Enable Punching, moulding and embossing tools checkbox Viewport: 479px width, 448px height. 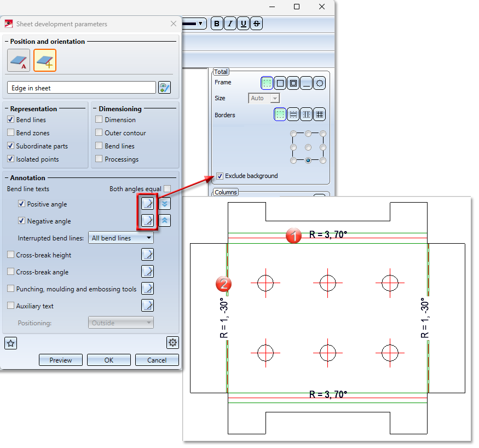coord(11,289)
